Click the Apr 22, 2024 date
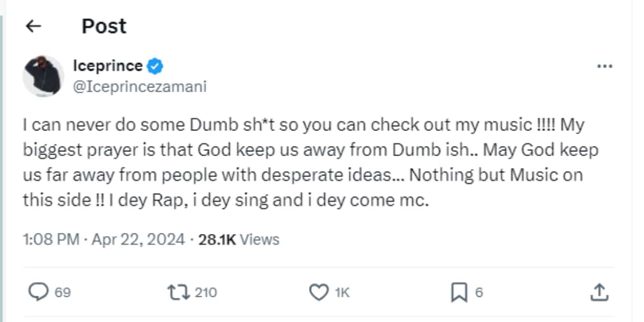The image size is (644, 322). click(138, 239)
